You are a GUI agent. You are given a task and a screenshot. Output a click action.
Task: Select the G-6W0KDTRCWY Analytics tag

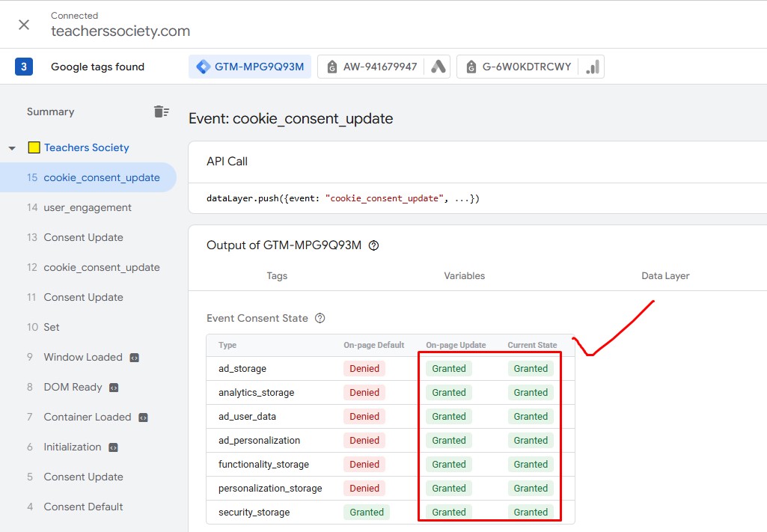[x=526, y=67]
